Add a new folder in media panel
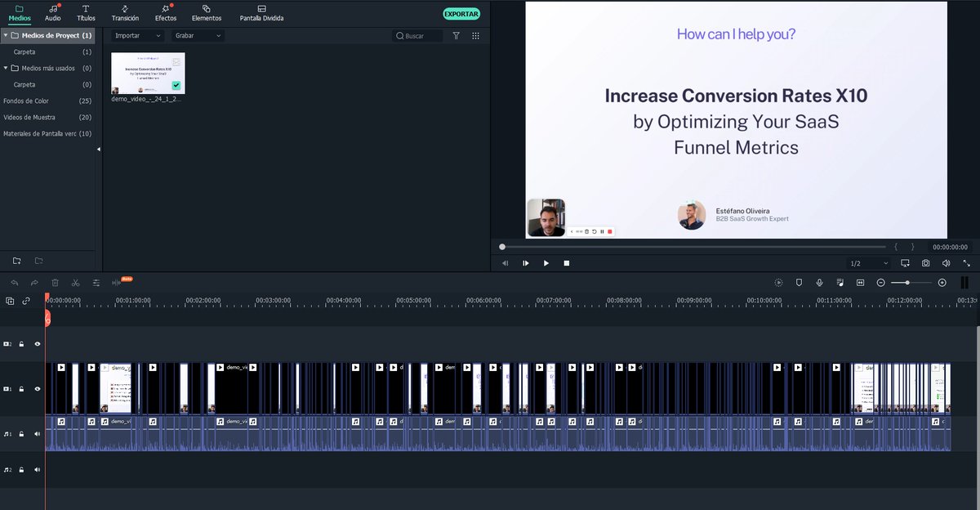Image resolution: width=980 pixels, height=510 pixels. 17,261
